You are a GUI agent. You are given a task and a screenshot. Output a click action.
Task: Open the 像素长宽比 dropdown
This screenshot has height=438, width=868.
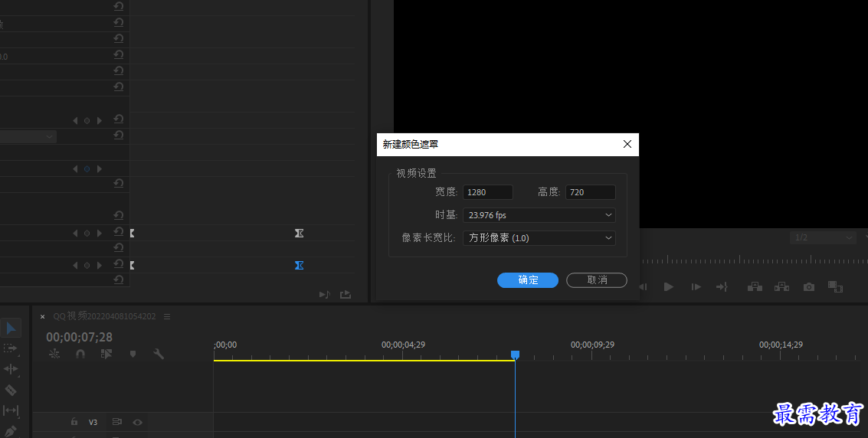[539, 238]
